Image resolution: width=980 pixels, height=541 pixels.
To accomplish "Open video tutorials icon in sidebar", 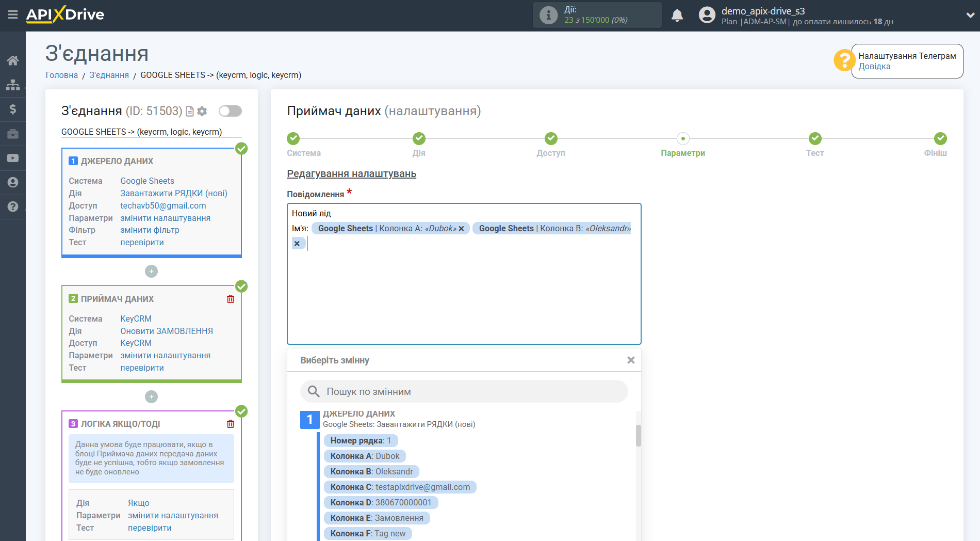I will tap(13, 158).
